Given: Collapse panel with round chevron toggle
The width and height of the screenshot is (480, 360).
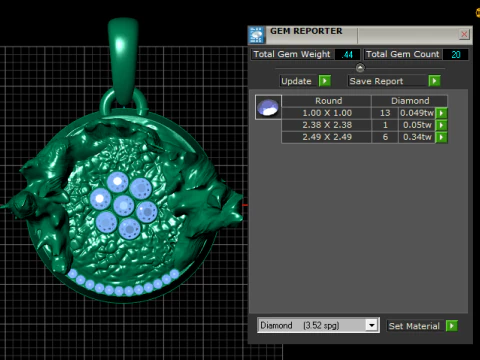Looking at the screenshot, I should coord(360,68).
